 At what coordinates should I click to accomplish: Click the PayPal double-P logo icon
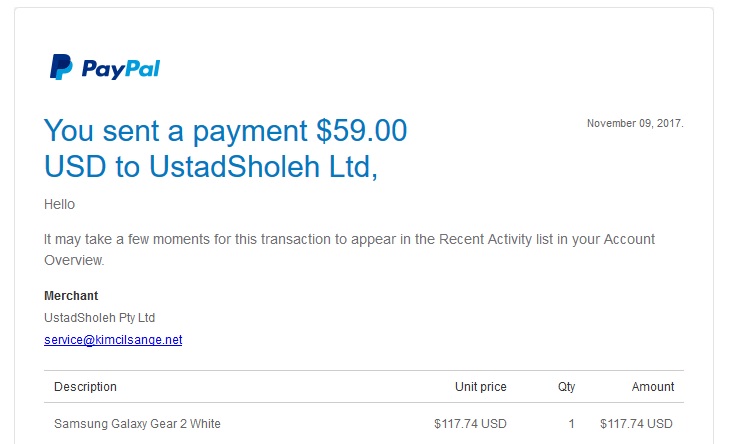(x=61, y=67)
